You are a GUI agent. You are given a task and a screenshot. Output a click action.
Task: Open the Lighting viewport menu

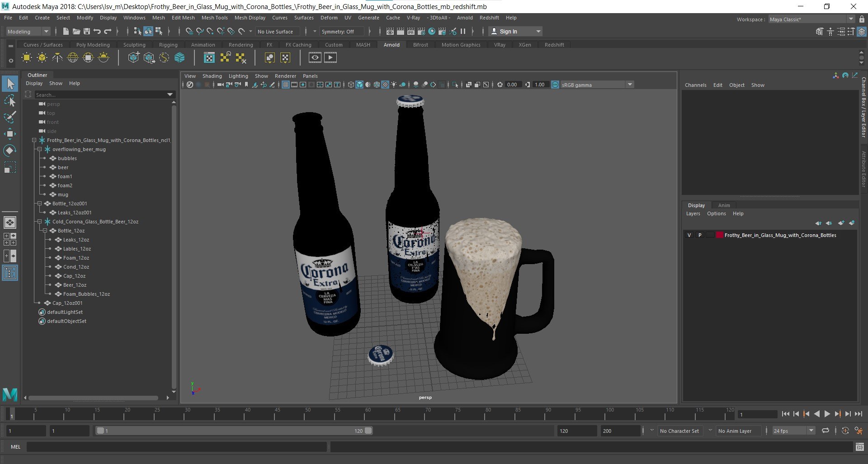click(238, 76)
